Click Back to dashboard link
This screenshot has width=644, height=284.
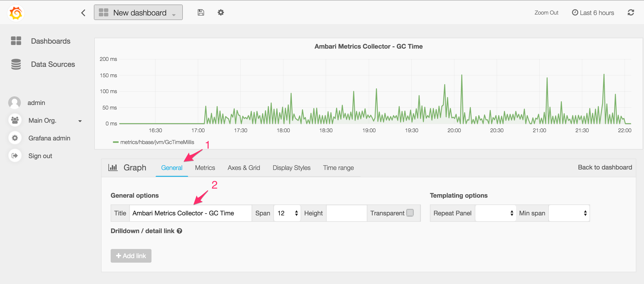tap(605, 167)
